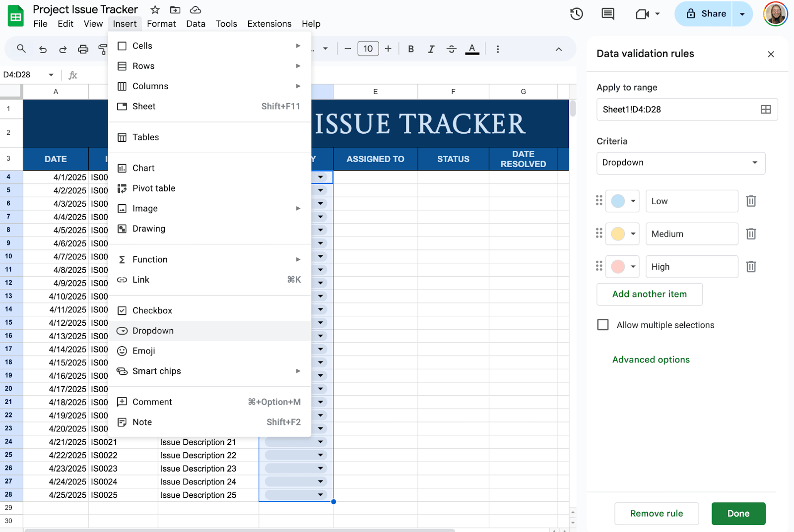Open color dropdown for the Medium item

pyautogui.click(x=633, y=234)
